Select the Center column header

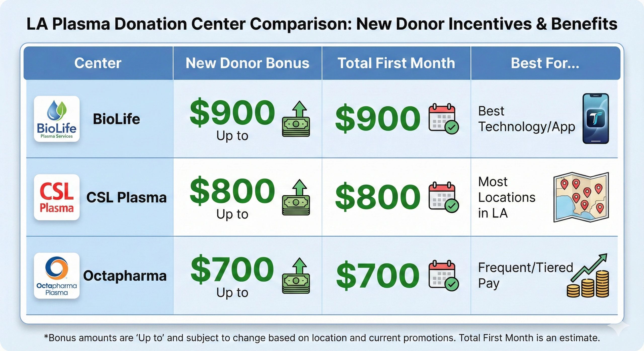[x=98, y=63]
